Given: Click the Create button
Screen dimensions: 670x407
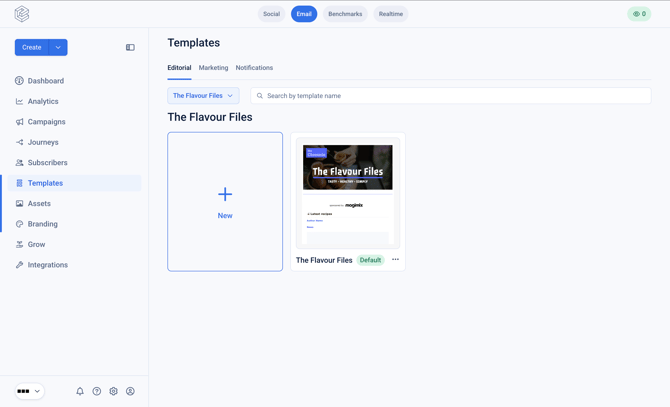Looking at the screenshot, I should pyautogui.click(x=32, y=47).
